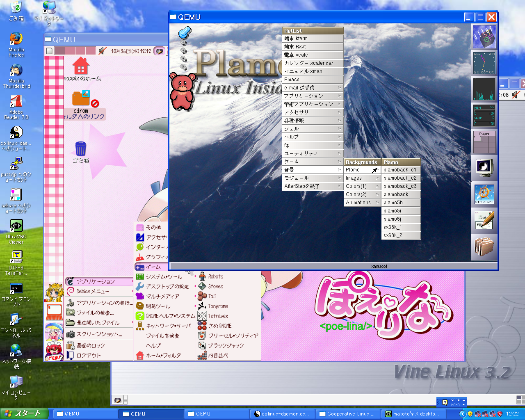Switch to makoto's X desktop taskbar button
This screenshot has width=525, height=420.
point(413,414)
